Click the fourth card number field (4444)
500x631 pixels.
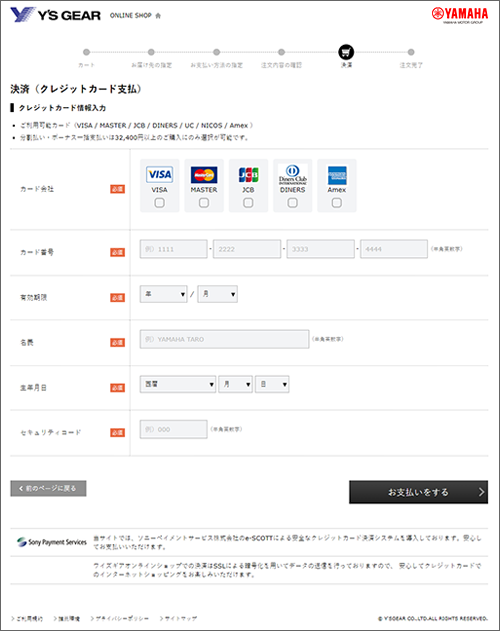point(394,249)
